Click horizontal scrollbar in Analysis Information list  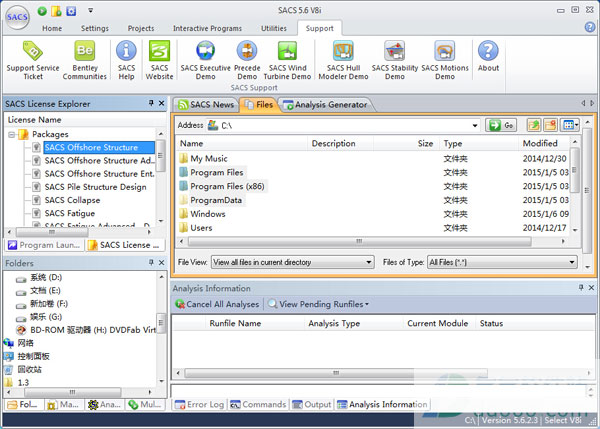(336, 373)
